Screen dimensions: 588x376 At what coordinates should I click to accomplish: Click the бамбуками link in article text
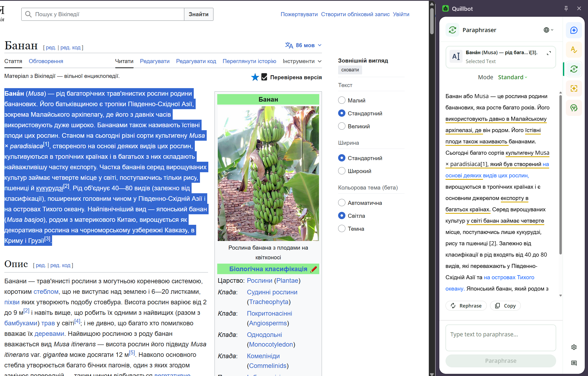point(21,323)
